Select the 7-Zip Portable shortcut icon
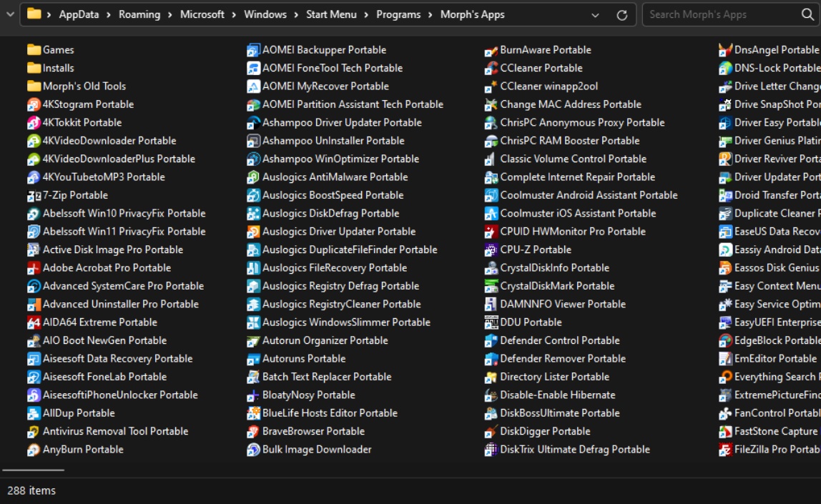Image resolution: width=821 pixels, height=504 pixels. point(34,196)
